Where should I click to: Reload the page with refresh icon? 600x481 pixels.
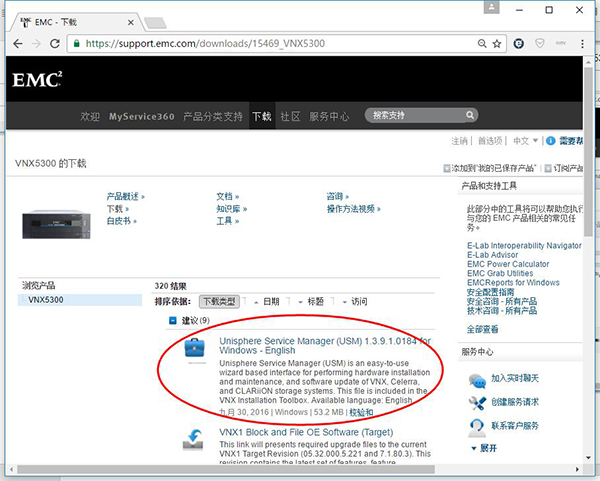click(x=55, y=44)
